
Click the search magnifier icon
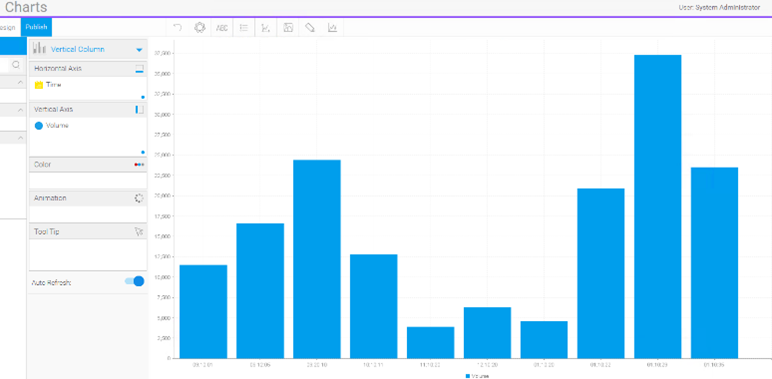(x=16, y=64)
